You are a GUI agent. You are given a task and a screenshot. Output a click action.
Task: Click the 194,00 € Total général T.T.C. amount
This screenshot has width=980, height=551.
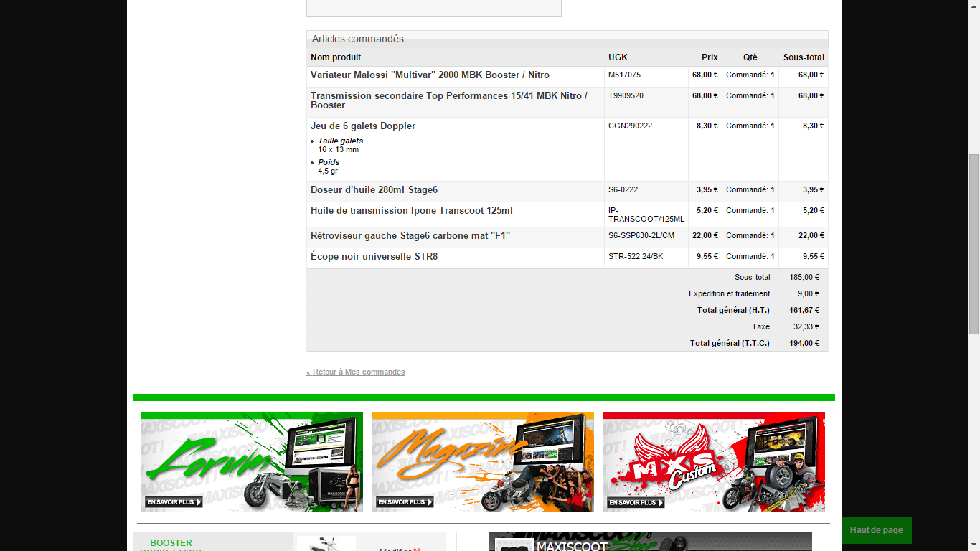point(804,343)
